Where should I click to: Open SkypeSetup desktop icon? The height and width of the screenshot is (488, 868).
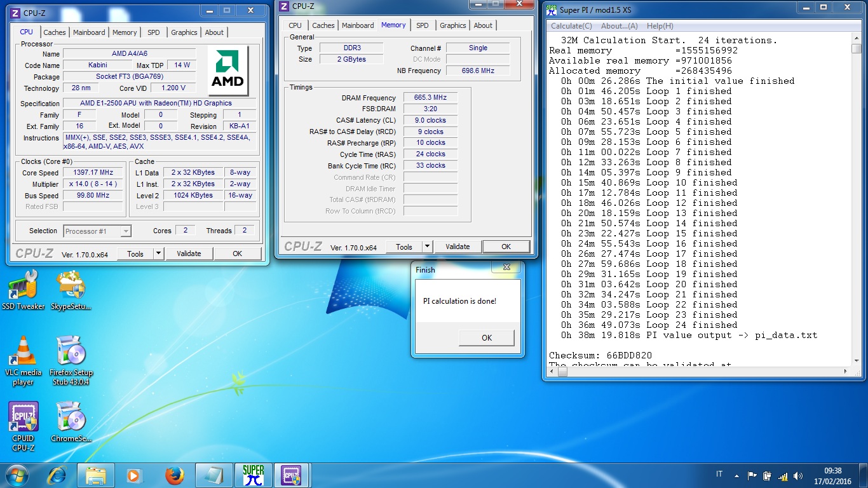coord(71,290)
